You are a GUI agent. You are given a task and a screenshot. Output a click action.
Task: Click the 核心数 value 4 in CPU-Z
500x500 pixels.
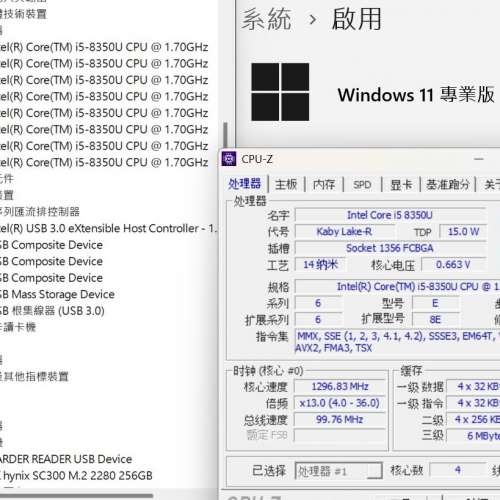[458, 470]
